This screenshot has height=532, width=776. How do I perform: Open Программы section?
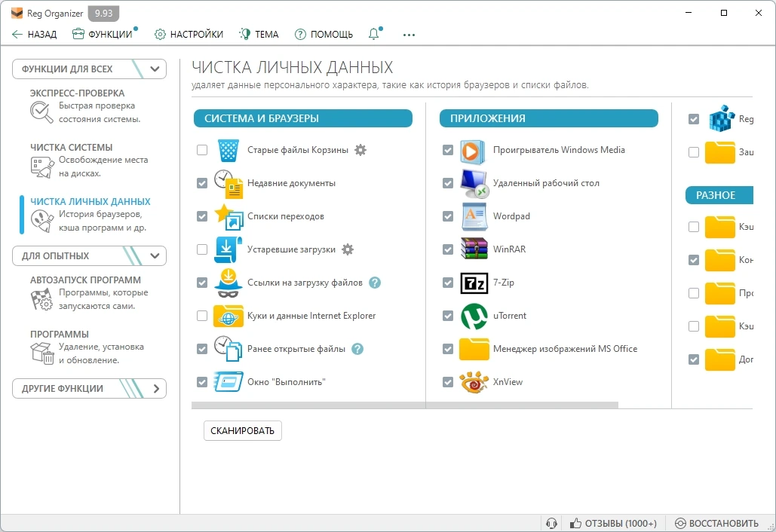89,347
